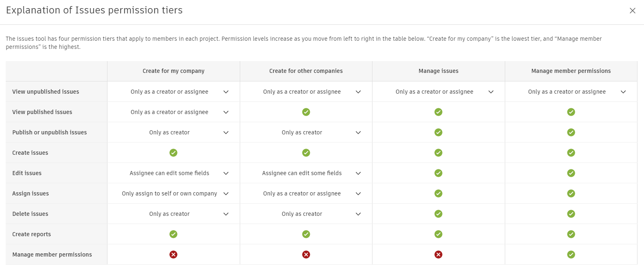Expand View unpublished issues under Manage member permissions
The height and width of the screenshot is (270, 644).
pyautogui.click(x=623, y=92)
